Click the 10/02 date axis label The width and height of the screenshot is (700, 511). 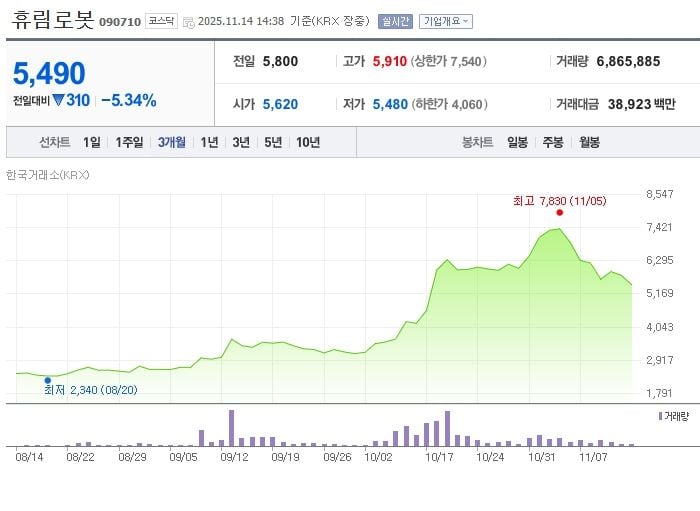[378, 457]
